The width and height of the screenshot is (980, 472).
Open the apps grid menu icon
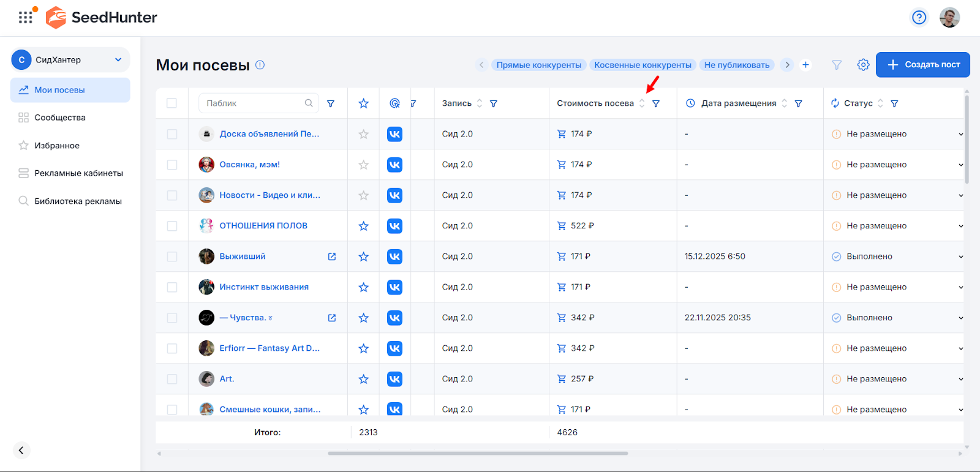click(25, 17)
